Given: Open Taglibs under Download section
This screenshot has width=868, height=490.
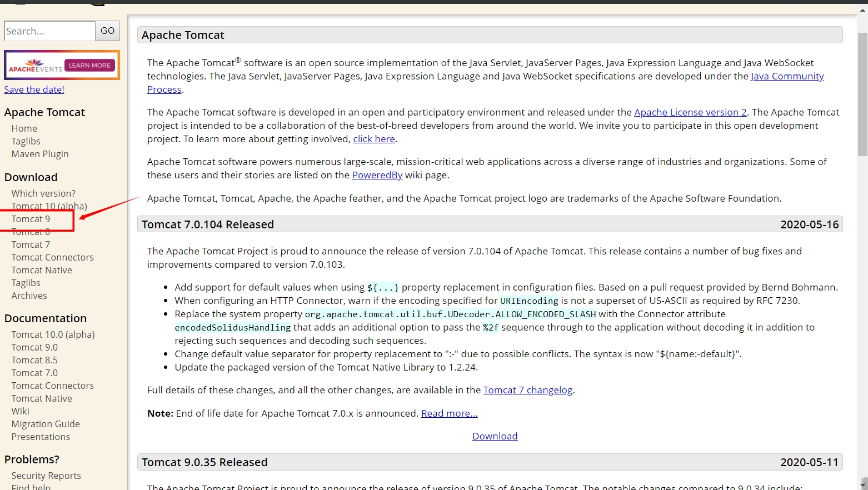Looking at the screenshot, I should (x=26, y=283).
